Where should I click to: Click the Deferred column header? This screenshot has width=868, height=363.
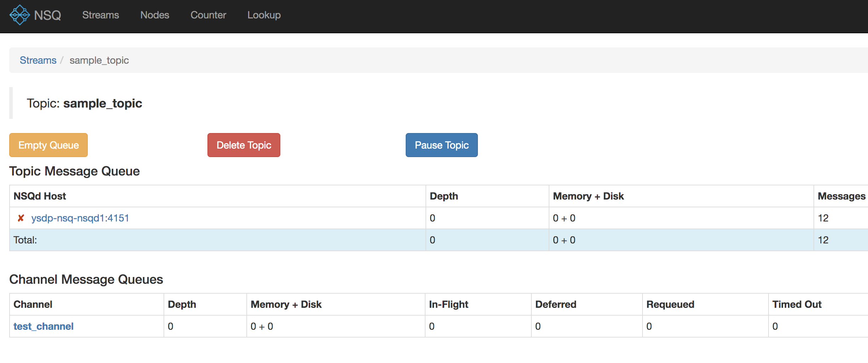point(556,304)
